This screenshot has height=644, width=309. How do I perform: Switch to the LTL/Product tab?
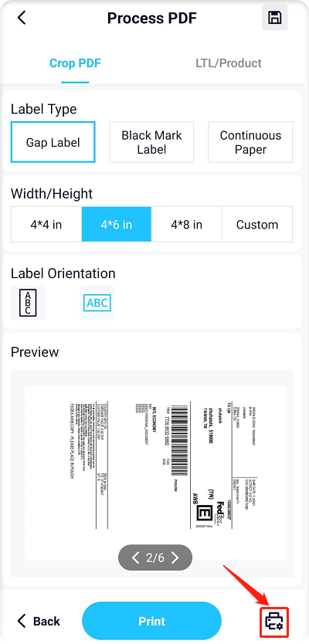coord(229,63)
